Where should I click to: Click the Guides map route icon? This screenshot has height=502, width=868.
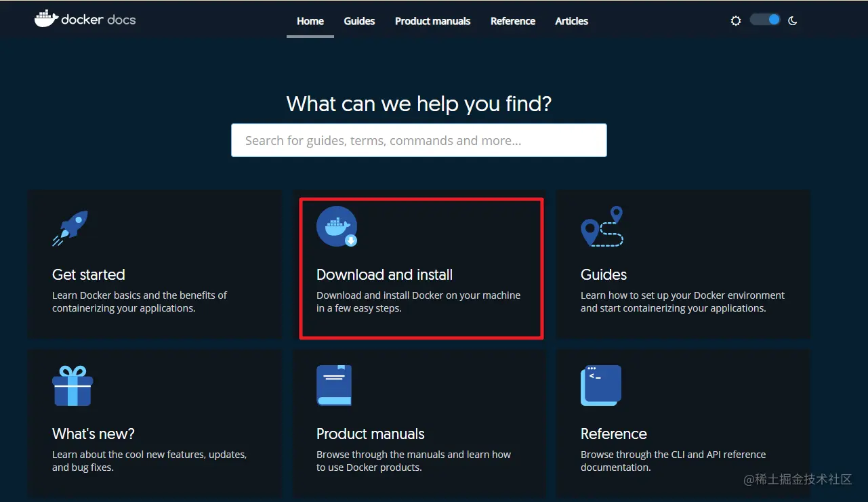(602, 226)
